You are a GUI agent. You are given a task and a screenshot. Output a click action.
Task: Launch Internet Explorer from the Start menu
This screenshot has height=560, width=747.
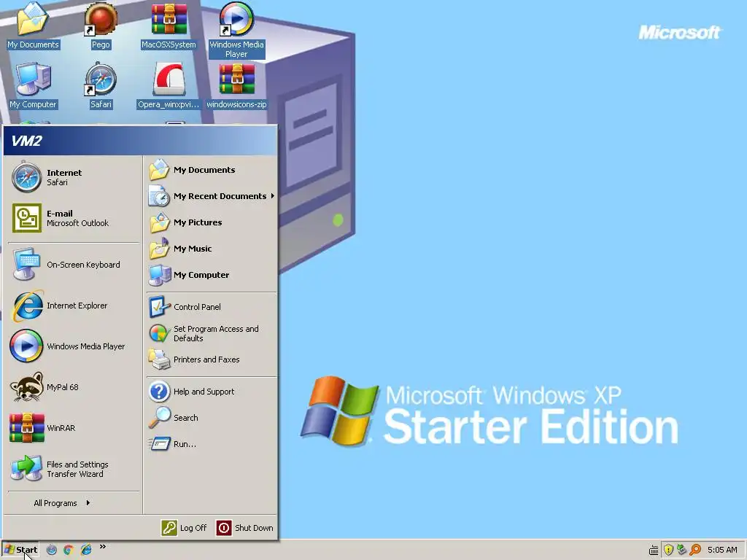click(x=72, y=306)
